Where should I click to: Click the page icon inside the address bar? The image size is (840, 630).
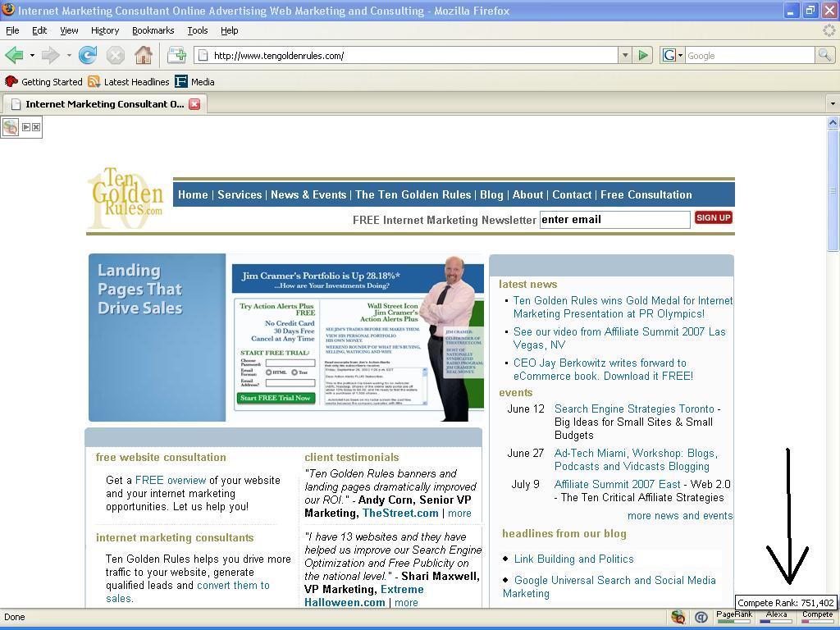pyautogui.click(x=202, y=55)
